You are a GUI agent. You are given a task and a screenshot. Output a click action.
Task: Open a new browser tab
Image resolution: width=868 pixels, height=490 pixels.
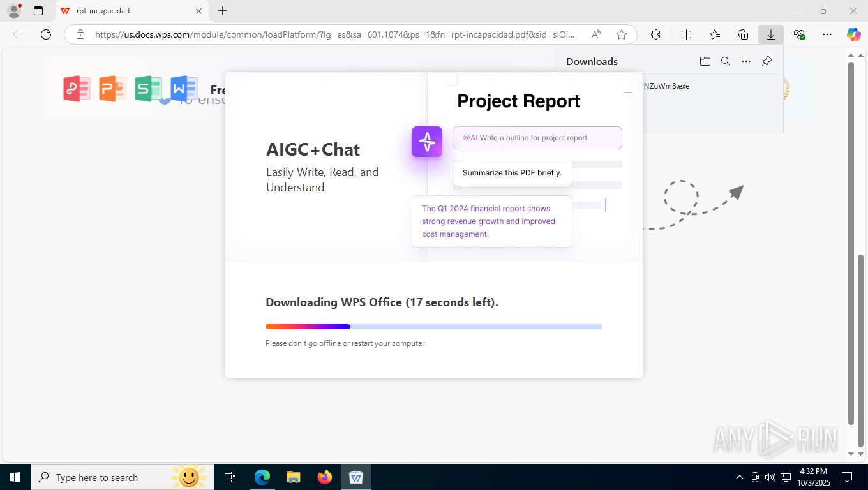[x=222, y=11]
